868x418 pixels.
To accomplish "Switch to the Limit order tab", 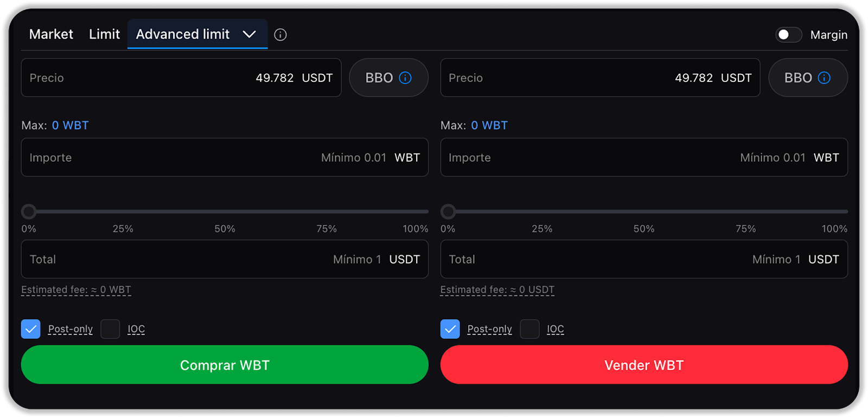I will tap(104, 34).
